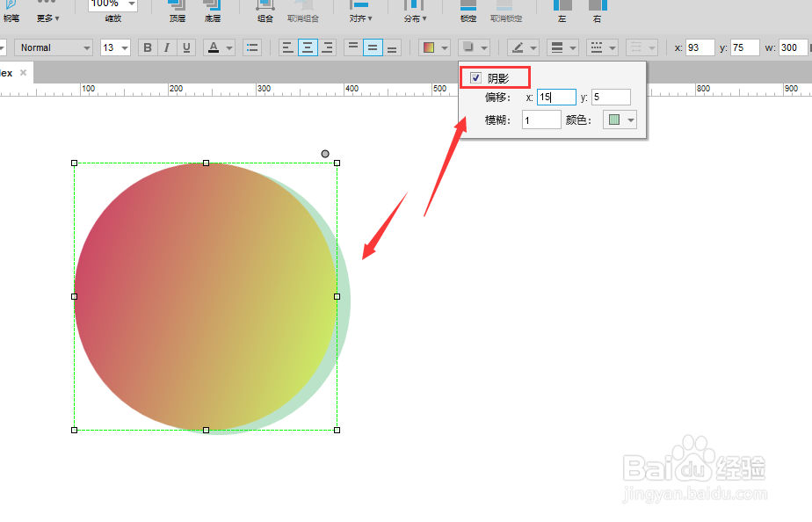Image resolution: width=812 pixels, height=522 pixels.
Task: Click the left-middle resize handle
Action: (x=75, y=297)
